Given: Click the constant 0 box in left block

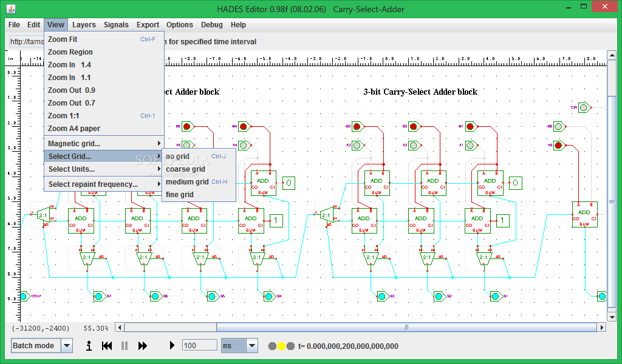Looking at the screenshot, I should click(x=289, y=183).
